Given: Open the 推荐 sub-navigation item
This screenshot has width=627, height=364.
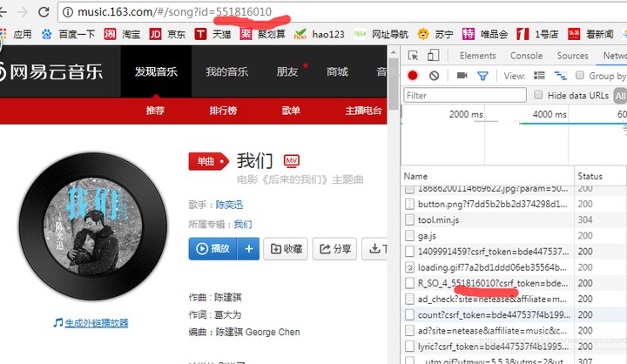Looking at the screenshot, I should (x=155, y=111).
